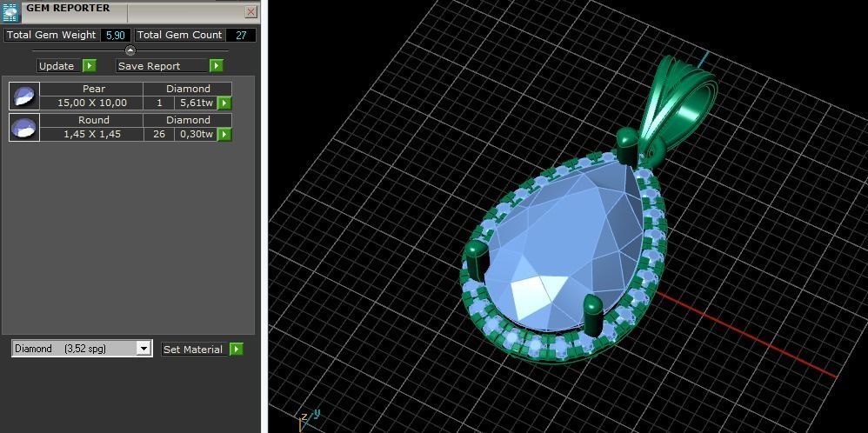The width and height of the screenshot is (868, 433).
Task: Click the Total Gem Count label
Action: [180, 35]
